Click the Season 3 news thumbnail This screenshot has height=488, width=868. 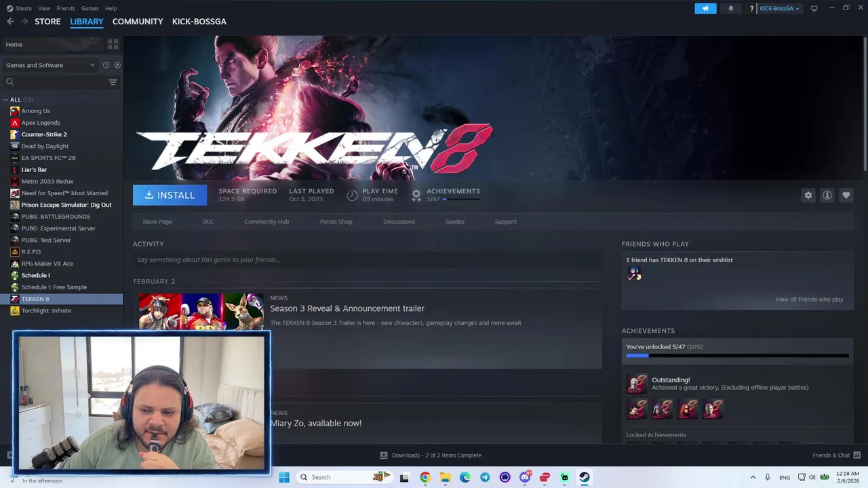point(201,311)
